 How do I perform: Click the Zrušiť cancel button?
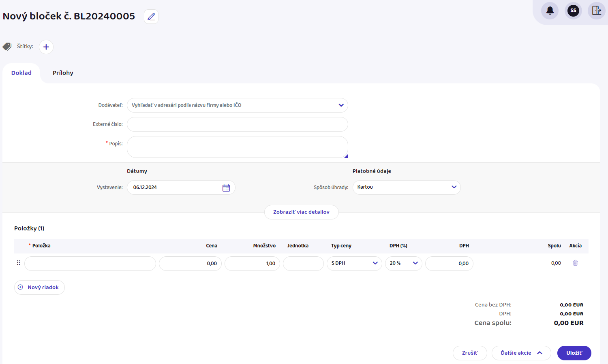click(470, 353)
